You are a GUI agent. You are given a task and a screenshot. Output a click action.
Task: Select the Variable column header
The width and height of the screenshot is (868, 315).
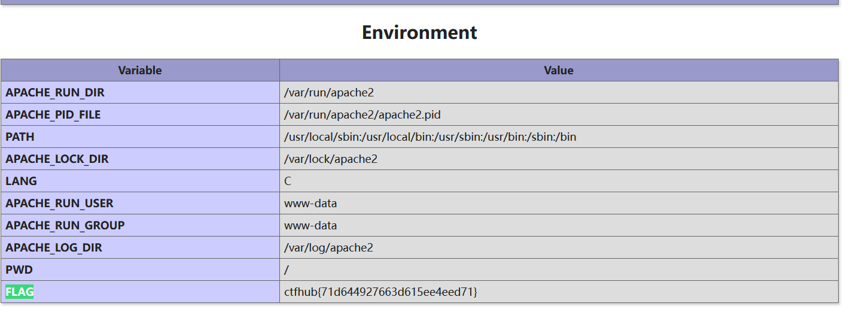coord(140,71)
